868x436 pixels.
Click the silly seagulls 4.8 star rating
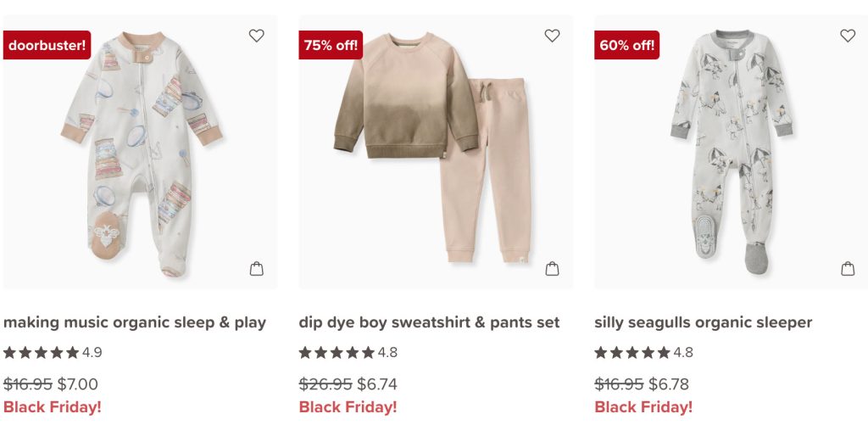click(x=643, y=352)
